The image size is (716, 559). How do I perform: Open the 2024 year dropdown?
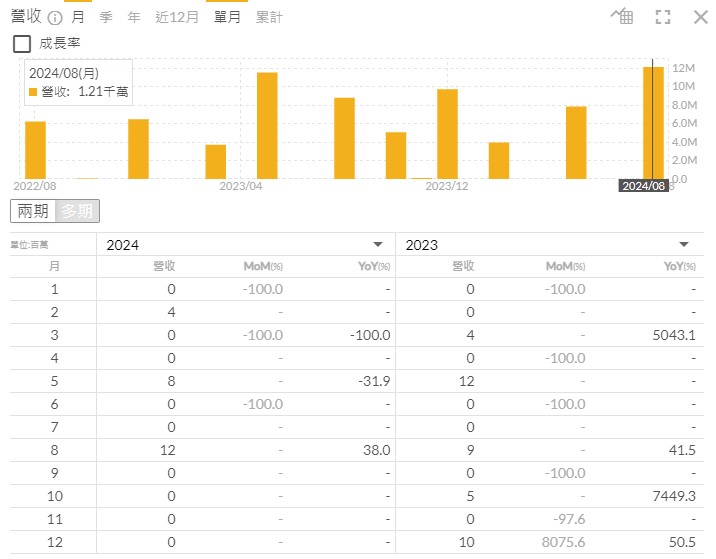coord(378,245)
